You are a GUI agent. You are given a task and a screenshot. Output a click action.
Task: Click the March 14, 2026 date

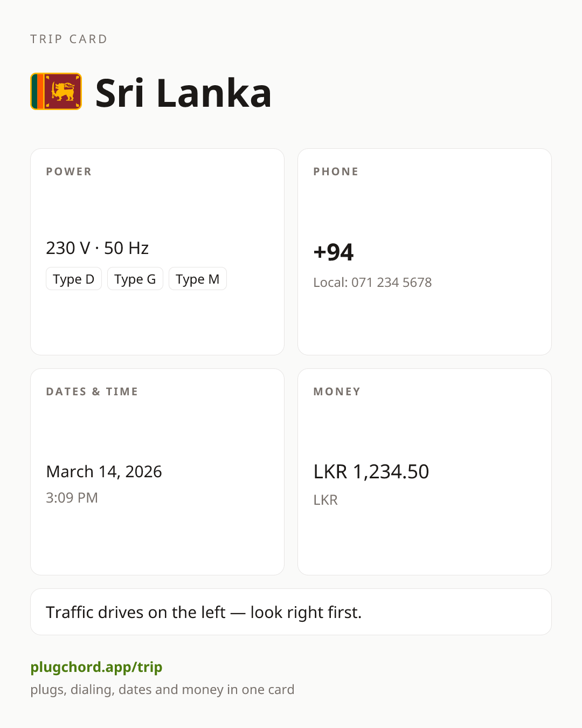coord(104,471)
